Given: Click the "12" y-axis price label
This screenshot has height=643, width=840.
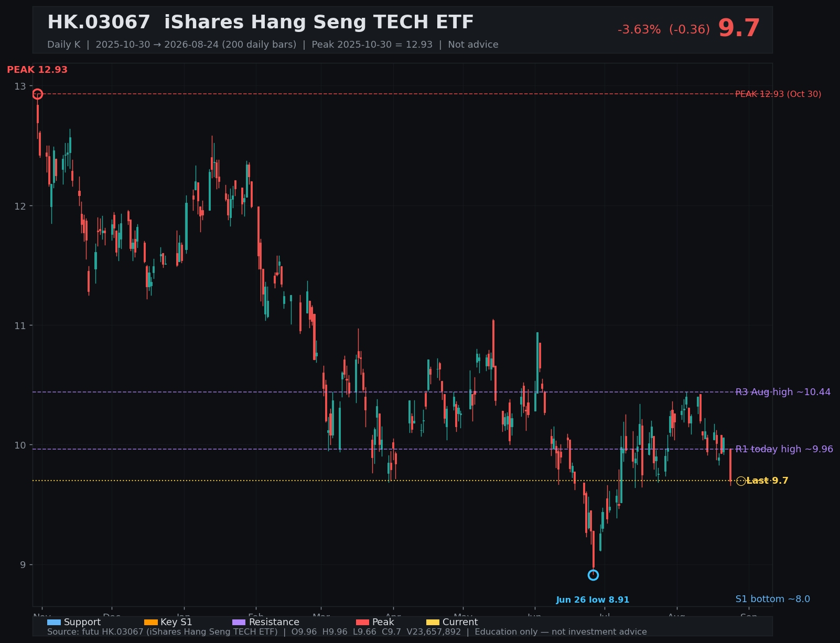Looking at the screenshot, I should coord(20,206).
